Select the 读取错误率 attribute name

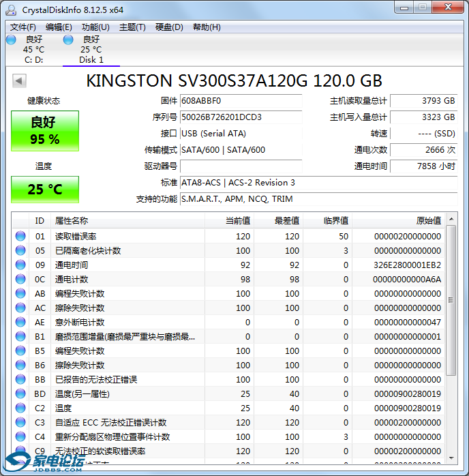click(76, 237)
